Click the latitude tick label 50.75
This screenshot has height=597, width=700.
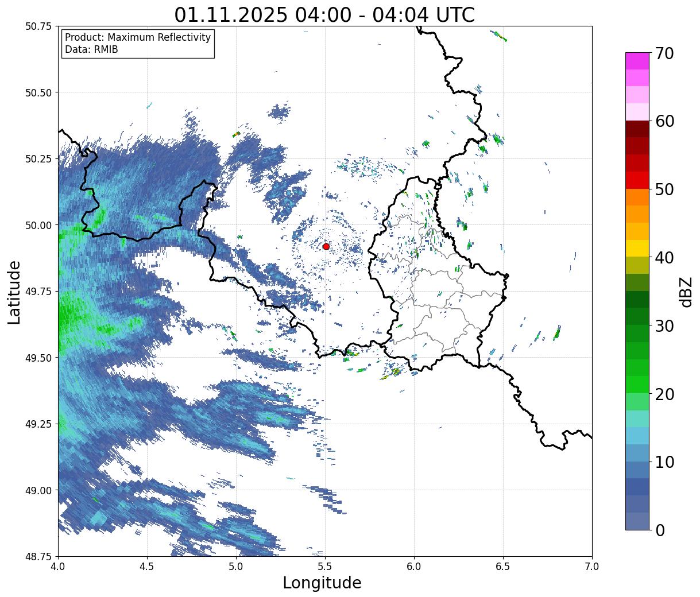(x=38, y=26)
